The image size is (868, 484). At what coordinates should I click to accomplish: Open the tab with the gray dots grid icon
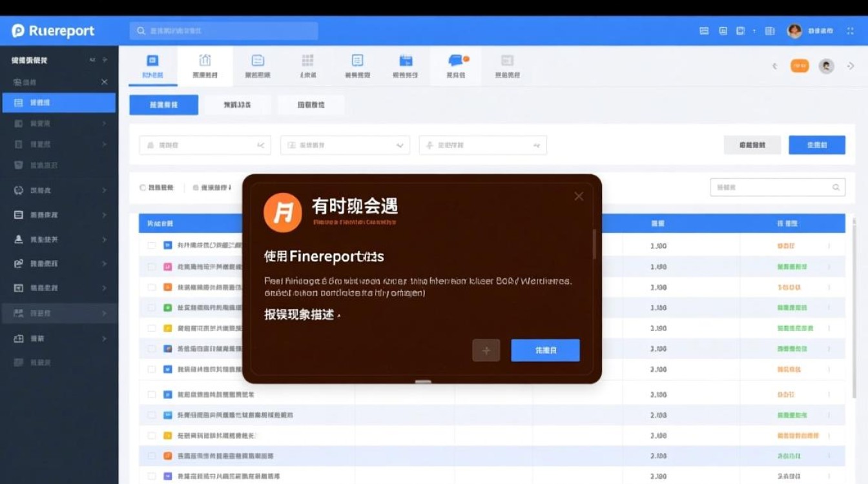(x=308, y=66)
